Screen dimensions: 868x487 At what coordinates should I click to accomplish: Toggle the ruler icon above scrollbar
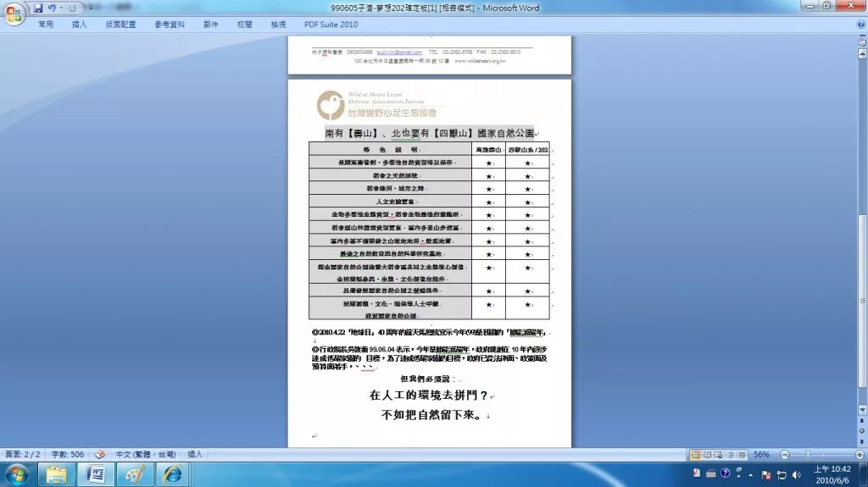862,42
